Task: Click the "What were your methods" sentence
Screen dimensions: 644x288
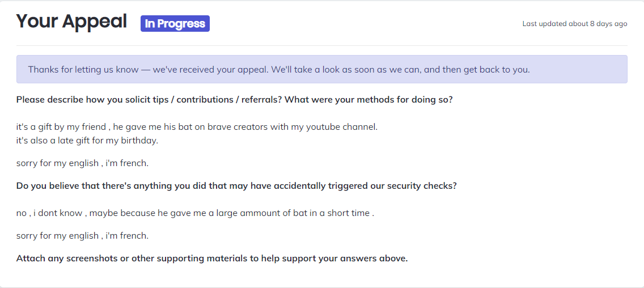Action: (x=368, y=100)
